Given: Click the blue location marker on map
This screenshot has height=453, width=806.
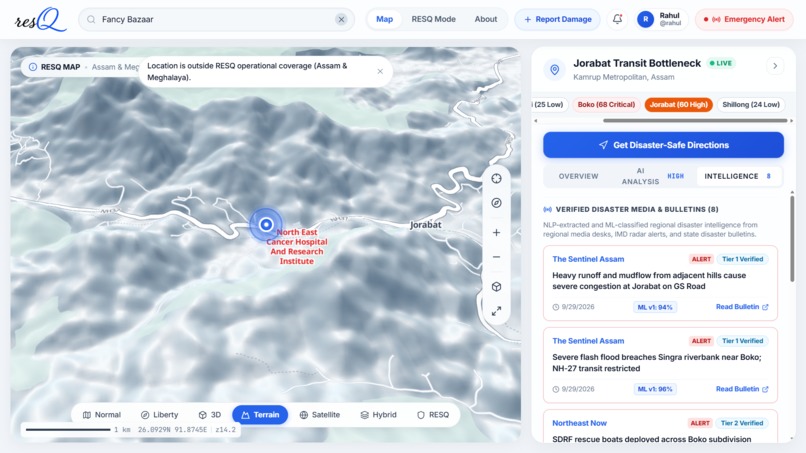Looking at the screenshot, I should point(266,224).
